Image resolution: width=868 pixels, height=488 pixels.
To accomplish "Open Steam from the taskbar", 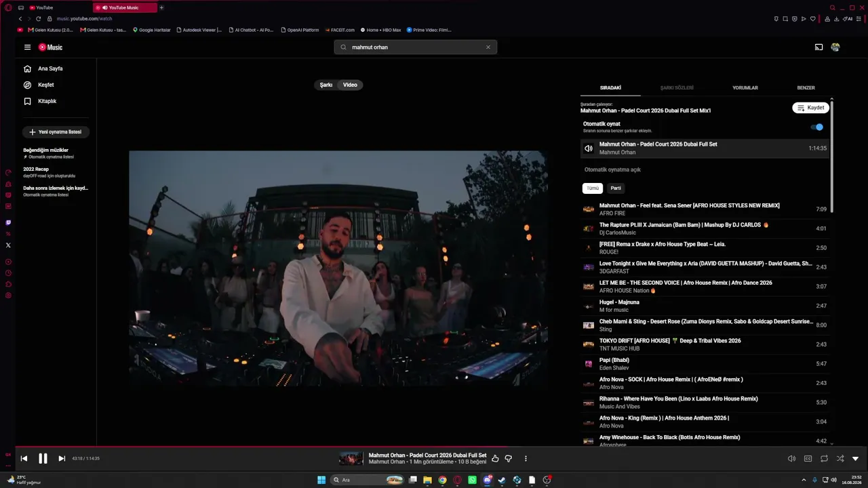I will point(502,480).
